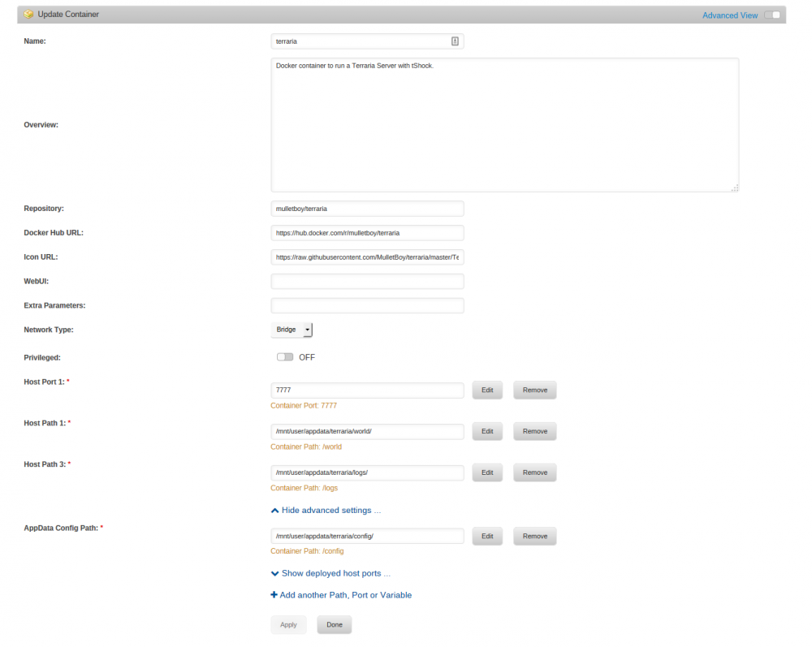Click the Update Container box icon
Viewport: 812px width, 647px height.
(x=28, y=15)
